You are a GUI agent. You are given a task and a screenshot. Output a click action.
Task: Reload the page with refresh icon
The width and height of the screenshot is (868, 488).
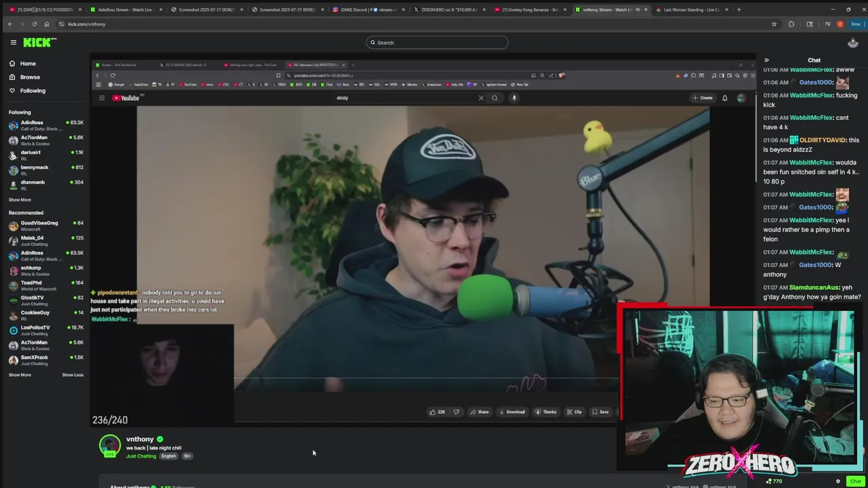coord(35,24)
